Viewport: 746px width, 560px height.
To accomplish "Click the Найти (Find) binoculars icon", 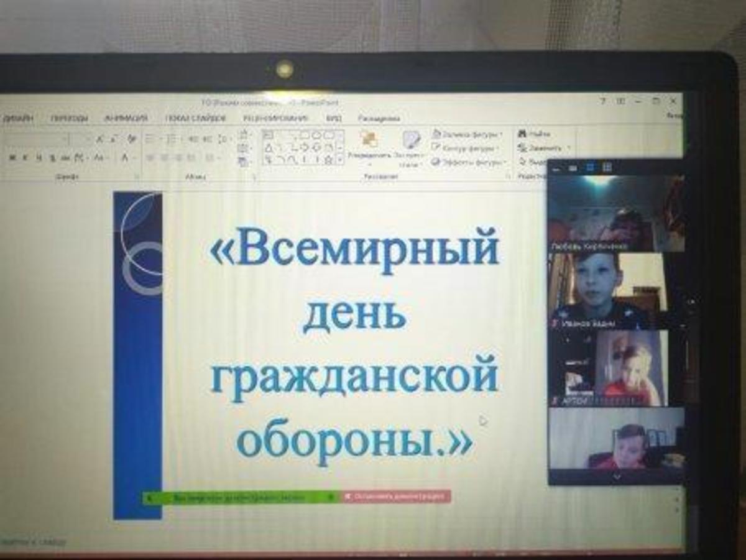I will pos(522,134).
